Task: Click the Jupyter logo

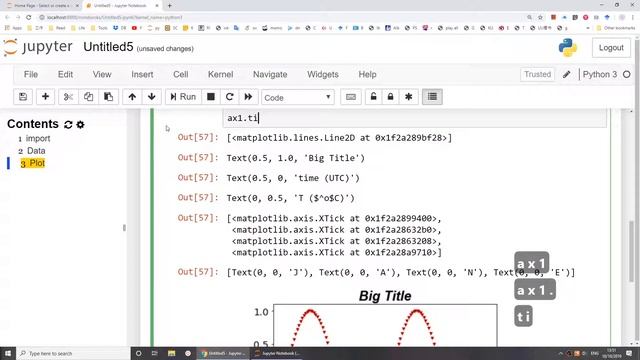Action: pos(38,47)
